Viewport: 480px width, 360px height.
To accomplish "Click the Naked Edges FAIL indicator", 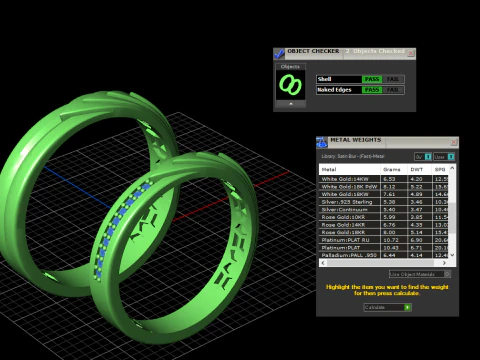I will (x=393, y=90).
